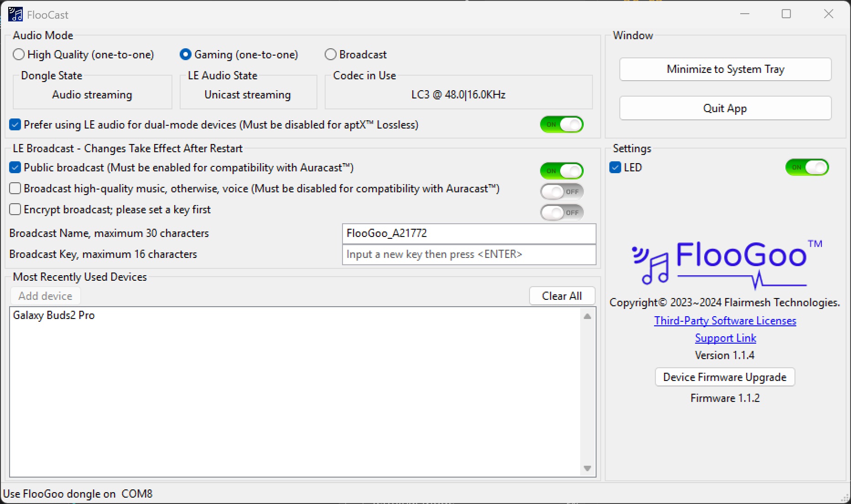Screen dimensions: 851x504
Task: Click Device Firmware Upgrade button
Action: [x=725, y=377]
